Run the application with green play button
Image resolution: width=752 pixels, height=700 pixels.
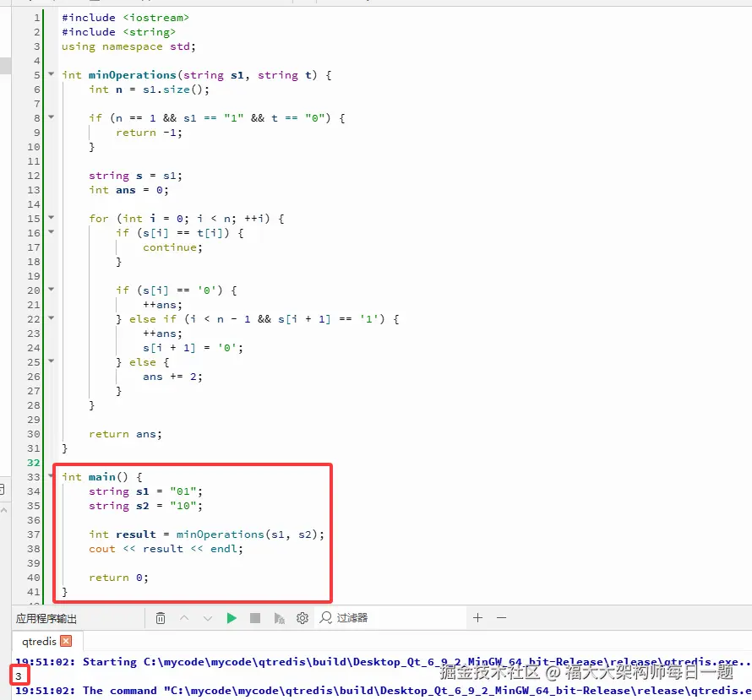click(x=232, y=618)
